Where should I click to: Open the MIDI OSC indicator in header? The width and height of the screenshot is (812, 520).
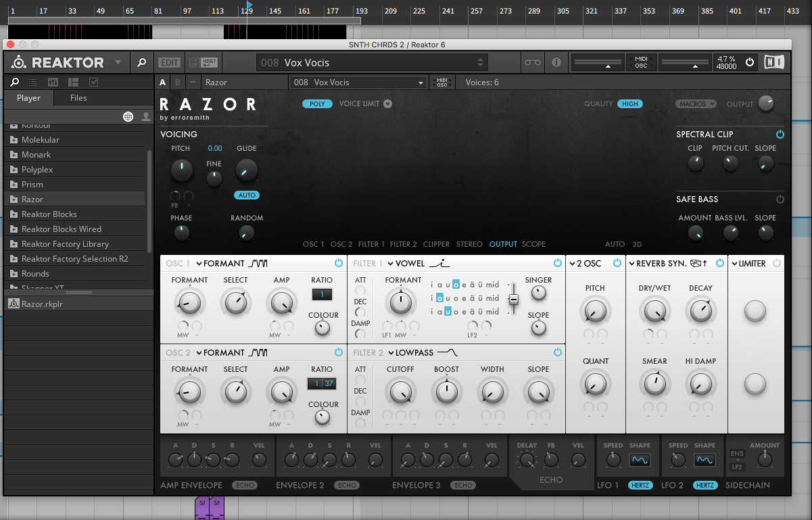click(640, 62)
